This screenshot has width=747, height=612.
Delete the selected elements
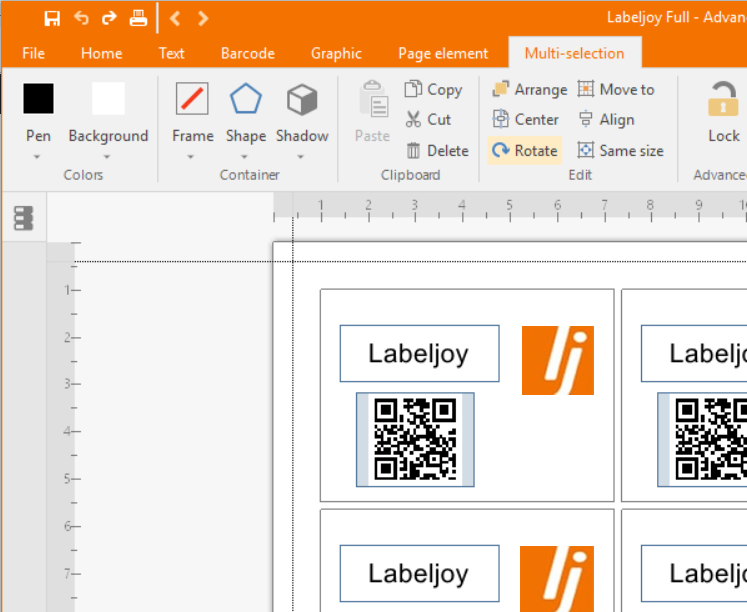click(438, 150)
